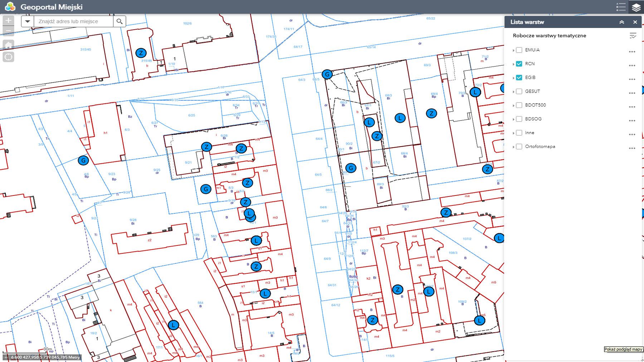Image resolution: width=644 pixels, height=362 pixels.
Task: Activate the my location button
Action: click(x=8, y=57)
